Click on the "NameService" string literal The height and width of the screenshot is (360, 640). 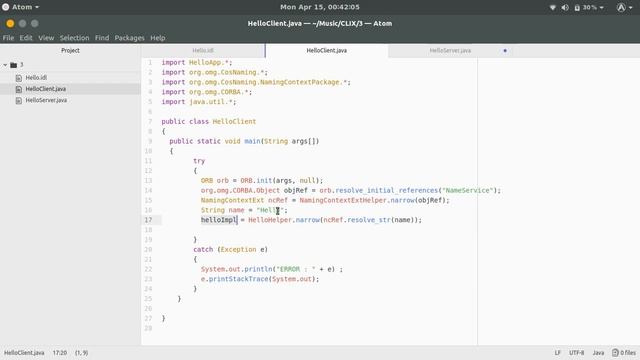[467, 191]
